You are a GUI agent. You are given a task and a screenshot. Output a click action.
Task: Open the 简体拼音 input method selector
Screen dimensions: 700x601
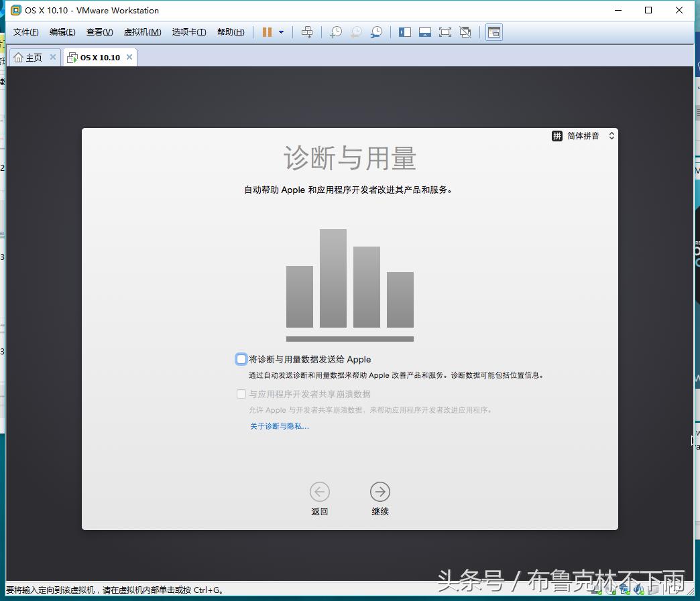[x=583, y=135]
